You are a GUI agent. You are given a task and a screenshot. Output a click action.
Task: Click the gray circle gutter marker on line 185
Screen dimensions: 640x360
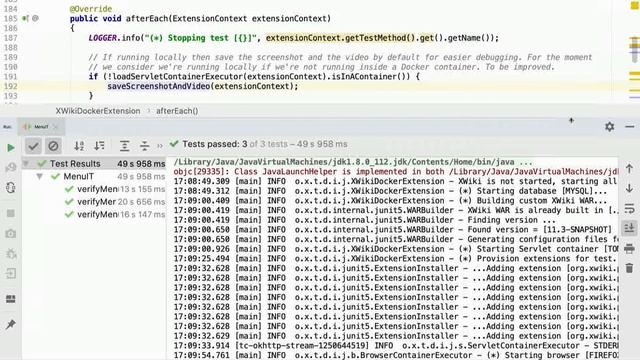(x=35, y=18)
